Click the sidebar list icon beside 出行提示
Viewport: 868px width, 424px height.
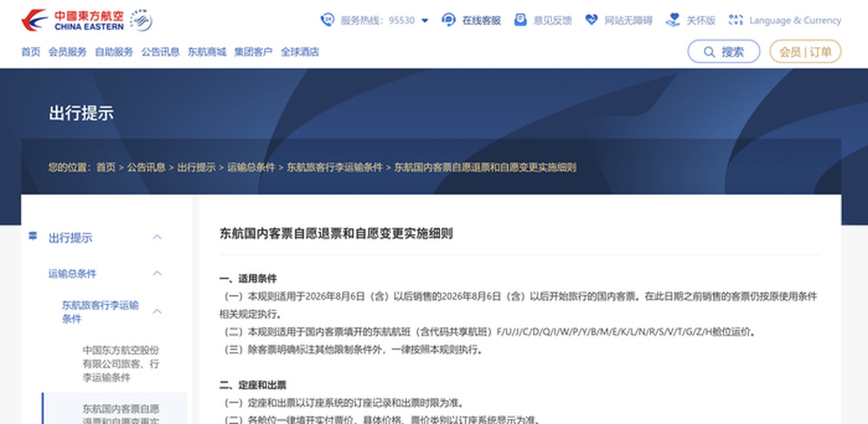tap(33, 237)
